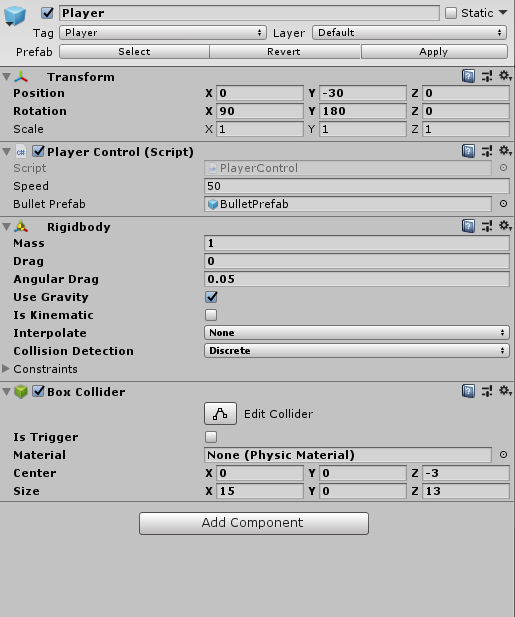Click the Size X field showing 15
Image resolution: width=515 pixels, height=617 pixels.
(x=260, y=491)
